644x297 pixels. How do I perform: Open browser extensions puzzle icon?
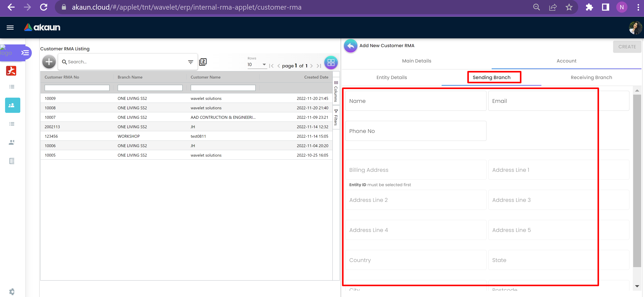click(589, 7)
